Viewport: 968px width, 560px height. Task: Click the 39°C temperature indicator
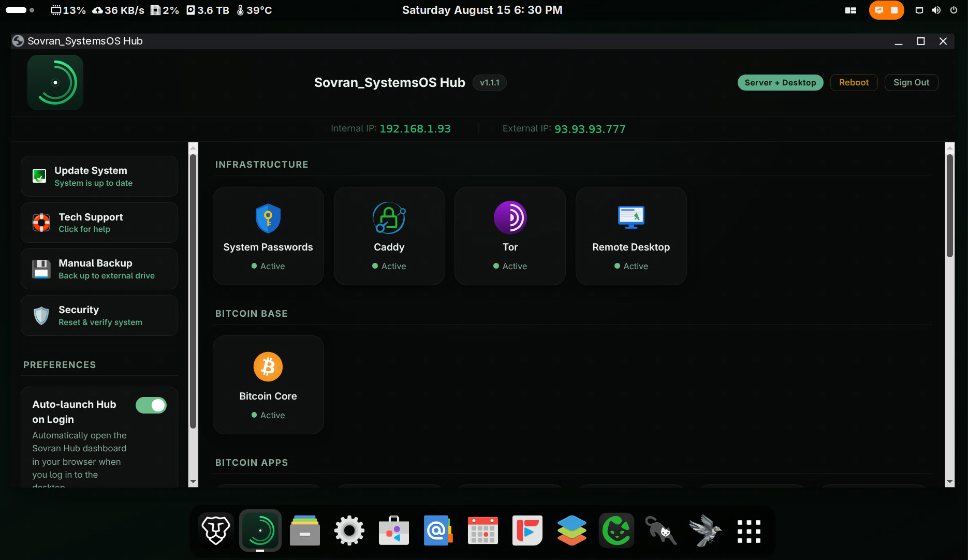click(x=254, y=10)
